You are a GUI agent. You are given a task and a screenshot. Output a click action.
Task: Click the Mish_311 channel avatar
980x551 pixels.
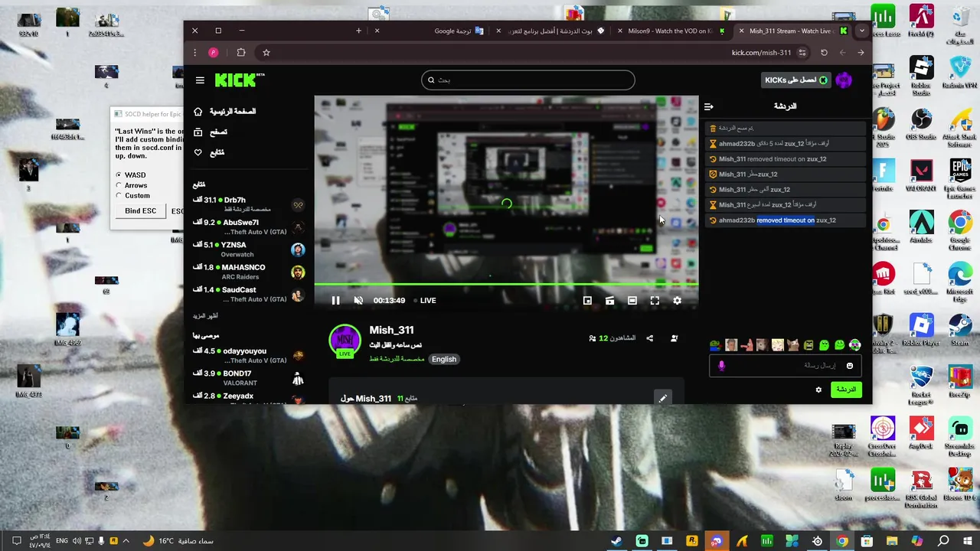(x=345, y=341)
